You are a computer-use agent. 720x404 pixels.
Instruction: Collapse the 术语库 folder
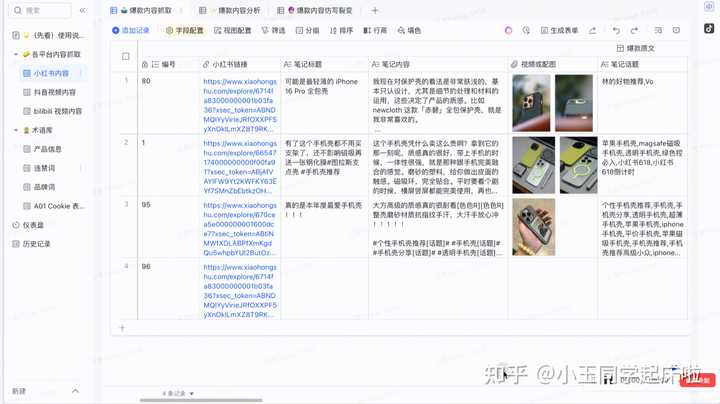[16, 130]
